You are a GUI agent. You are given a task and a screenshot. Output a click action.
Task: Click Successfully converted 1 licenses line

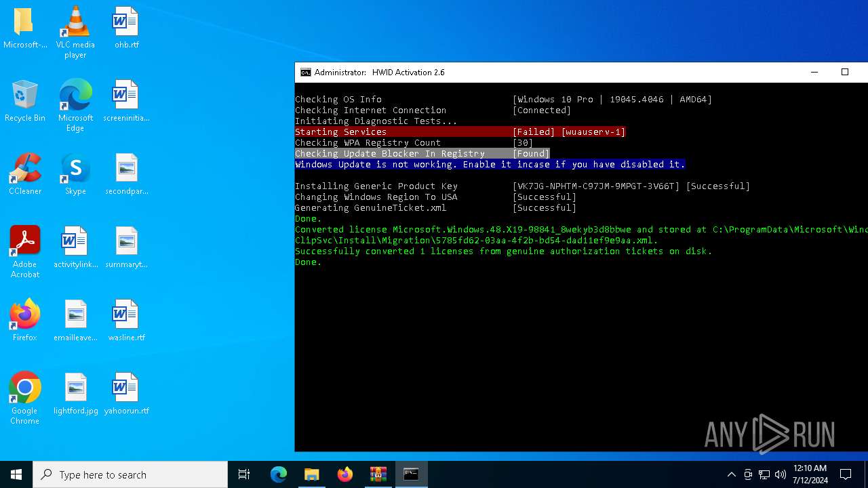pyautogui.click(x=503, y=251)
